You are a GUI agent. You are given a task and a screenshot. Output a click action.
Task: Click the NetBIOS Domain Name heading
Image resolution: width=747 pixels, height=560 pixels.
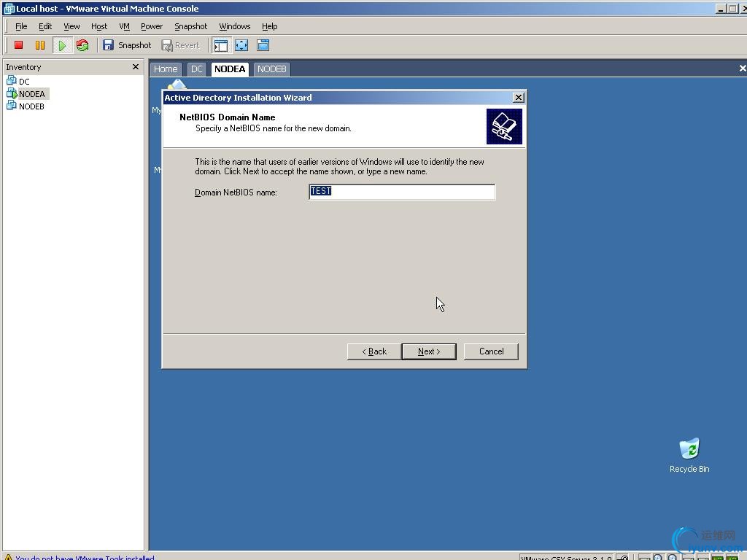[228, 117]
